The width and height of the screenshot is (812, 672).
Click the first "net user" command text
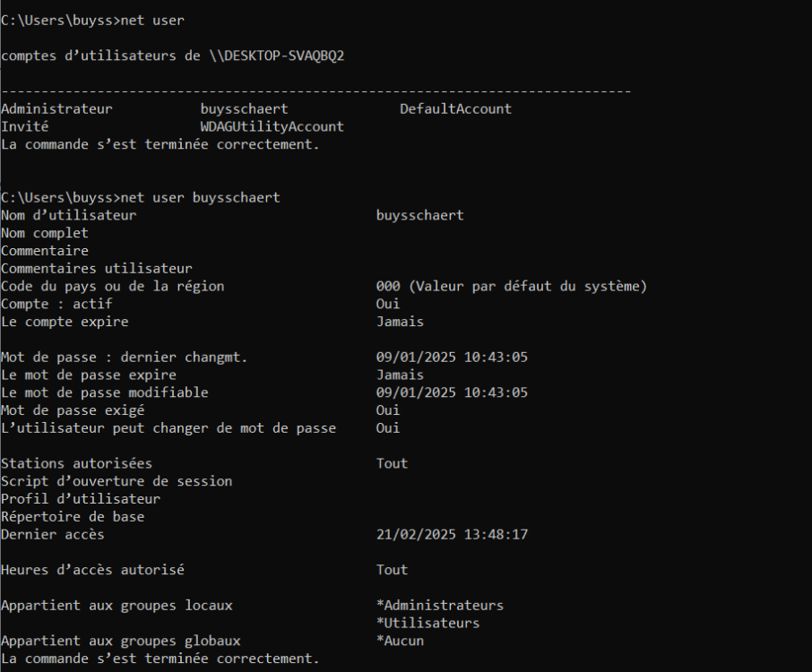151,21
